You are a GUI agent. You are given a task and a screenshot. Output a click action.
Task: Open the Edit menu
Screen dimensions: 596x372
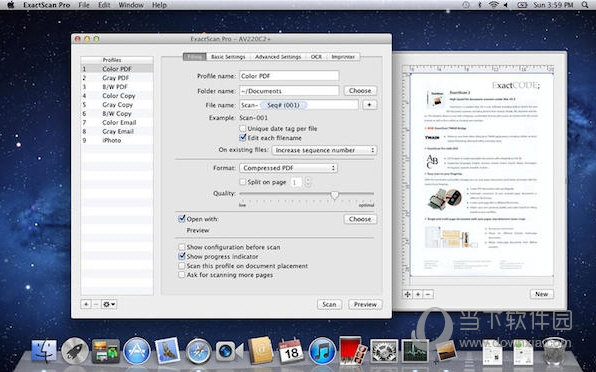[104, 5]
